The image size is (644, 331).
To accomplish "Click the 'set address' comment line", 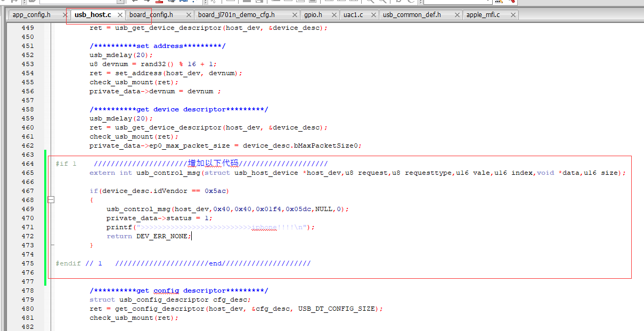I will (x=158, y=46).
